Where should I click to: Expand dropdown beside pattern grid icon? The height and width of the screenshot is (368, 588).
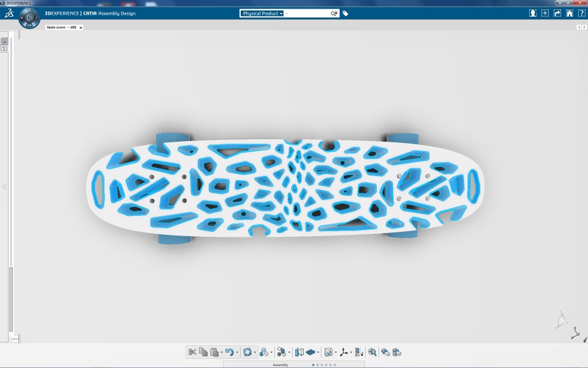point(318,352)
